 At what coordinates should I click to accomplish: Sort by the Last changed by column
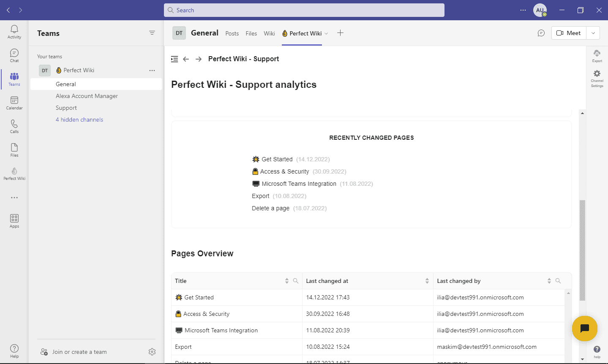click(549, 281)
